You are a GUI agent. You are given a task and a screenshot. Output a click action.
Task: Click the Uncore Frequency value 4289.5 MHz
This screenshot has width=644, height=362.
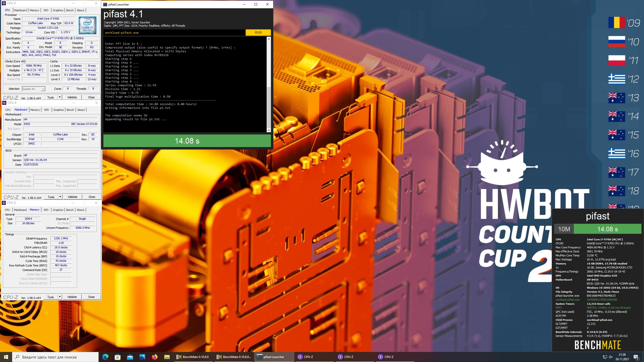[x=83, y=228]
